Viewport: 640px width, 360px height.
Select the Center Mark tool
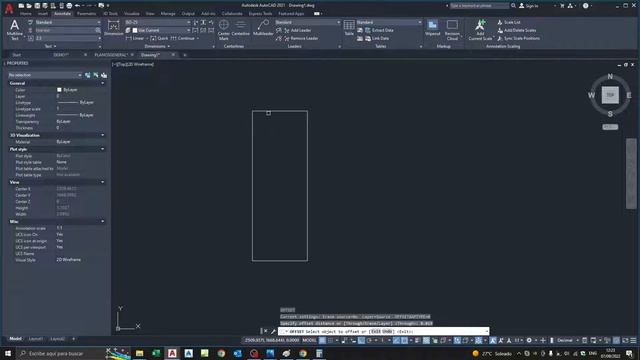(x=224, y=30)
